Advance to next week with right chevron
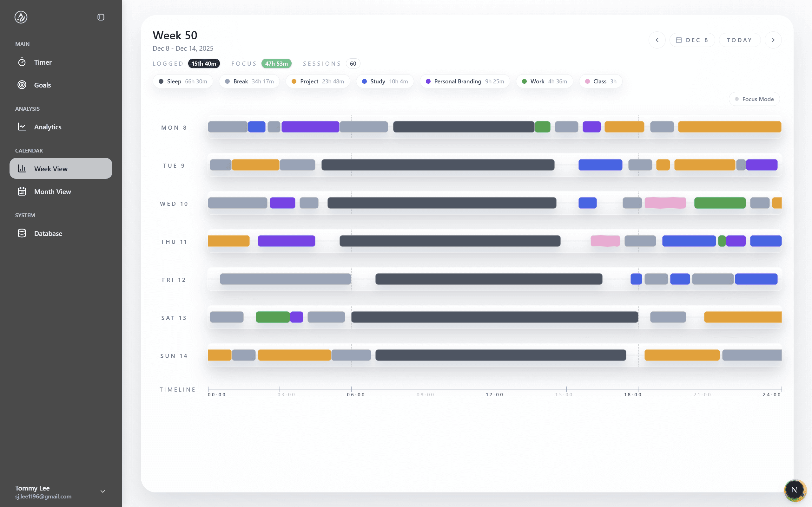Image resolution: width=812 pixels, height=507 pixels. (773, 40)
